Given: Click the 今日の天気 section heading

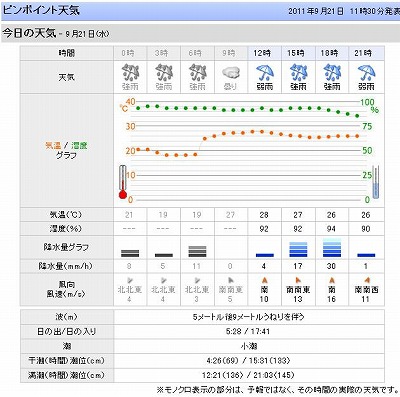Looking at the screenshot, I should point(29,33).
